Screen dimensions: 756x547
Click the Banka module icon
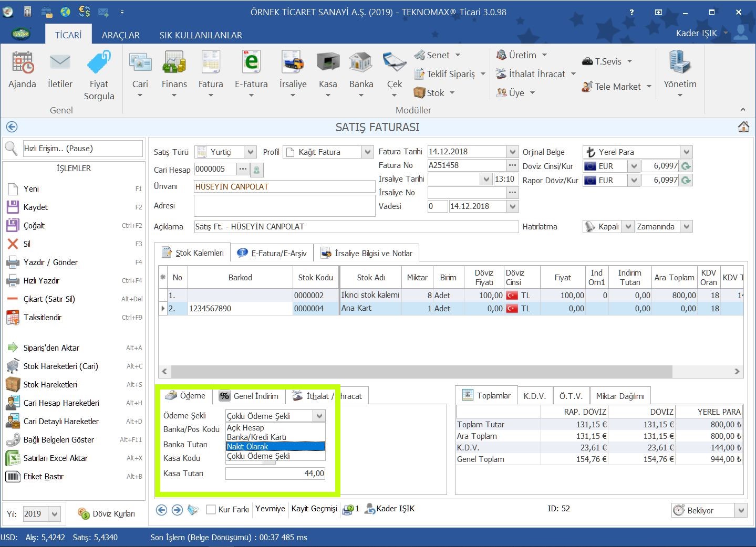coord(361,63)
